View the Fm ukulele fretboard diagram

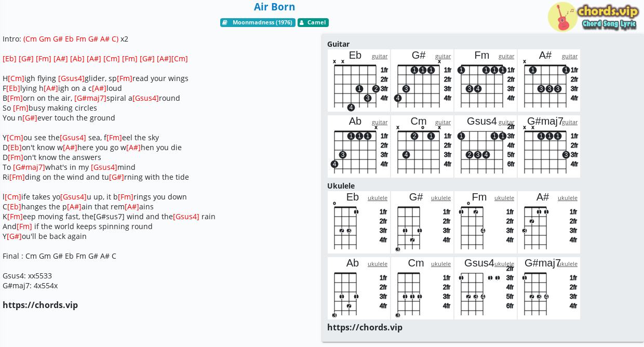486,222
